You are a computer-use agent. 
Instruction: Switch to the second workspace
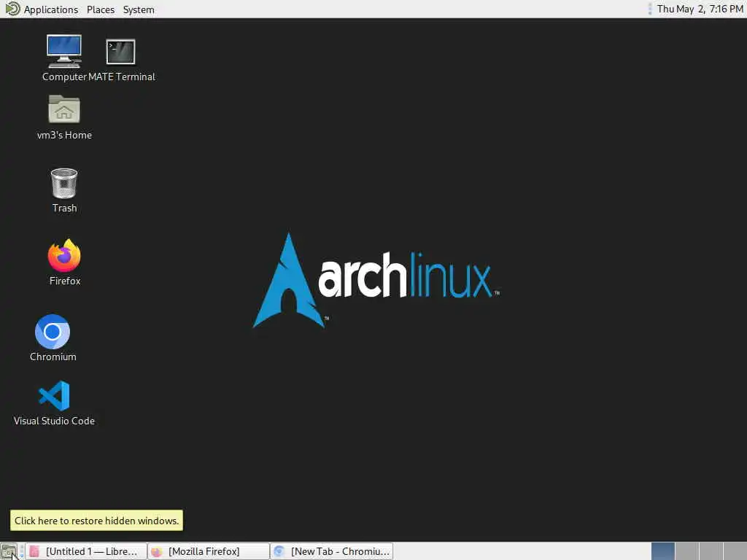point(687,551)
